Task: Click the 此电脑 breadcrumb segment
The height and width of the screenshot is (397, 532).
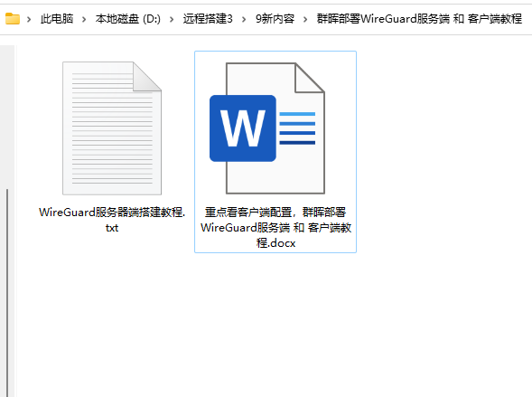Action: [57, 19]
